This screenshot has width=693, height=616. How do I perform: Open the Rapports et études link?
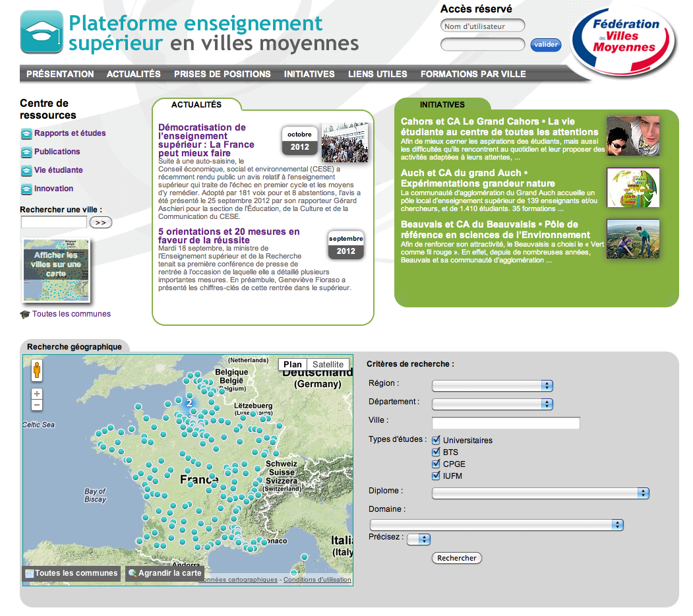point(70,133)
